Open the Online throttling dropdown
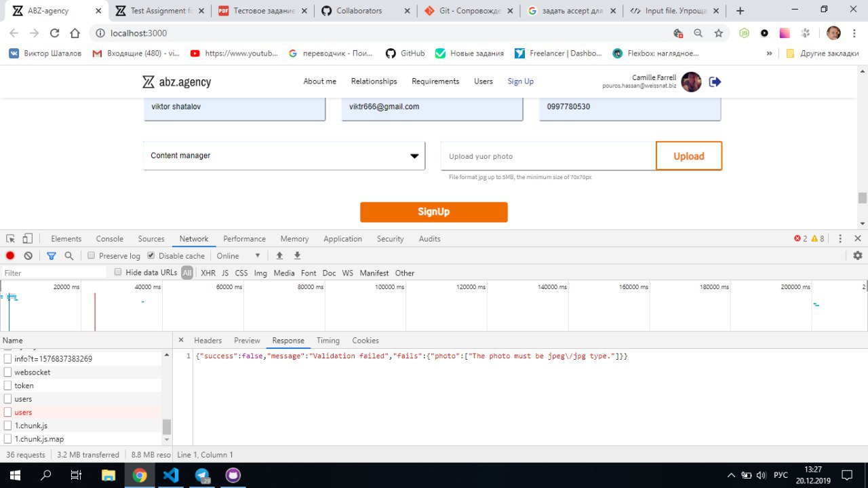This screenshot has width=868, height=488. click(239, 256)
